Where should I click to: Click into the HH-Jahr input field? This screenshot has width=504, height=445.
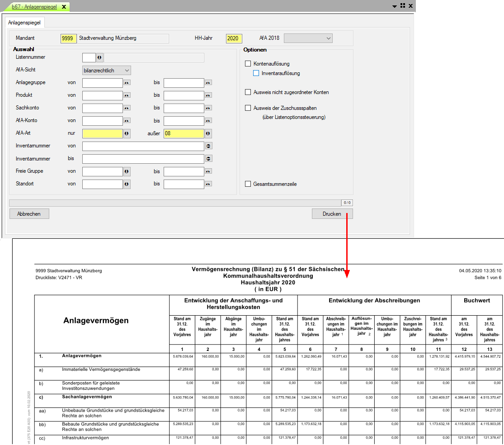point(233,38)
